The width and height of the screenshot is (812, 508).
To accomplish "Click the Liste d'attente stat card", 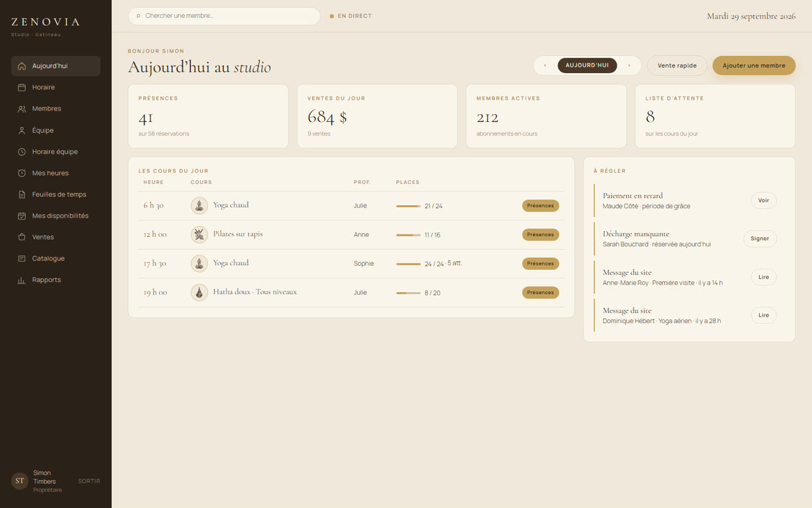I will click(715, 116).
